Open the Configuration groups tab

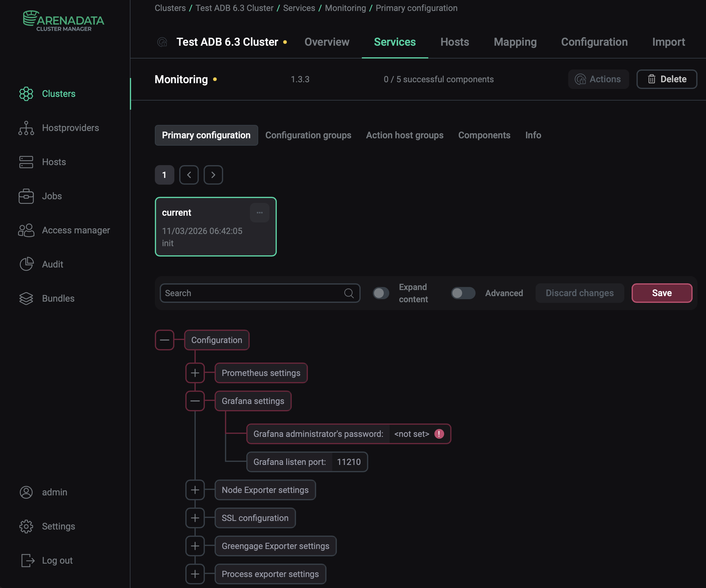[x=308, y=135]
